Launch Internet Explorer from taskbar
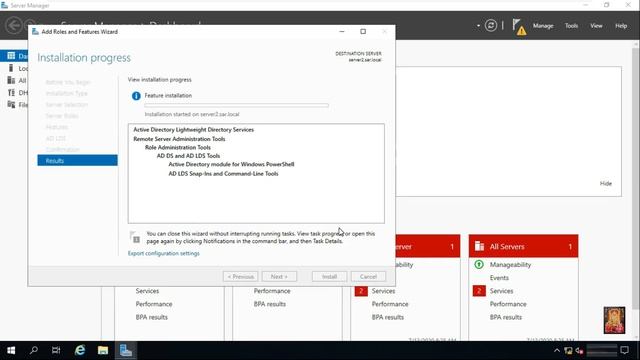 (80, 350)
